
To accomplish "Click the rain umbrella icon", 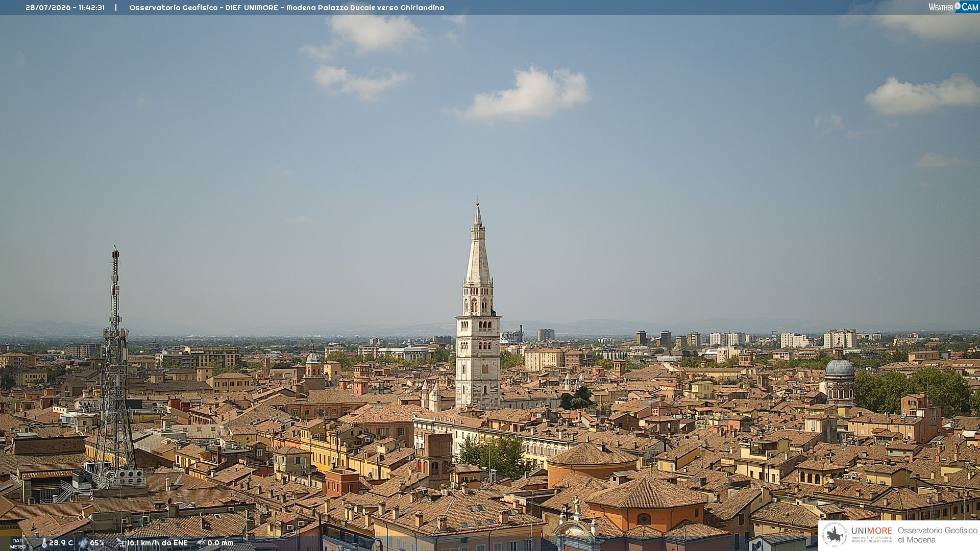I will point(201,543).
